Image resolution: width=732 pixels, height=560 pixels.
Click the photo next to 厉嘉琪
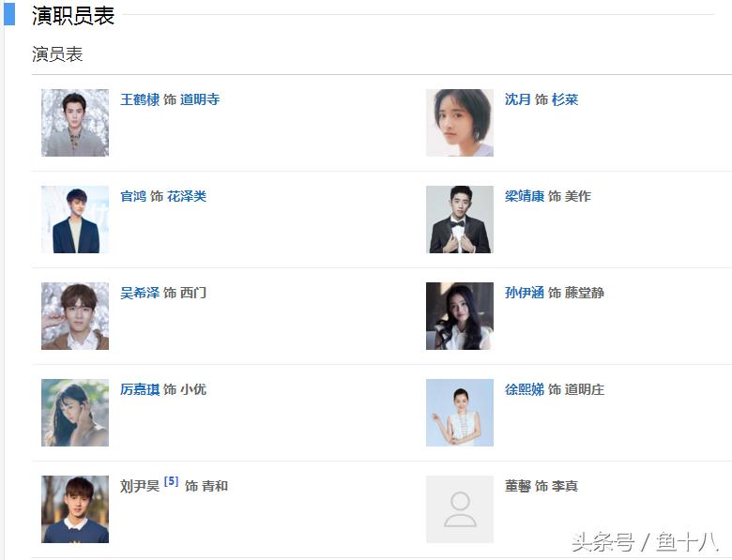(x=75, y=413)
